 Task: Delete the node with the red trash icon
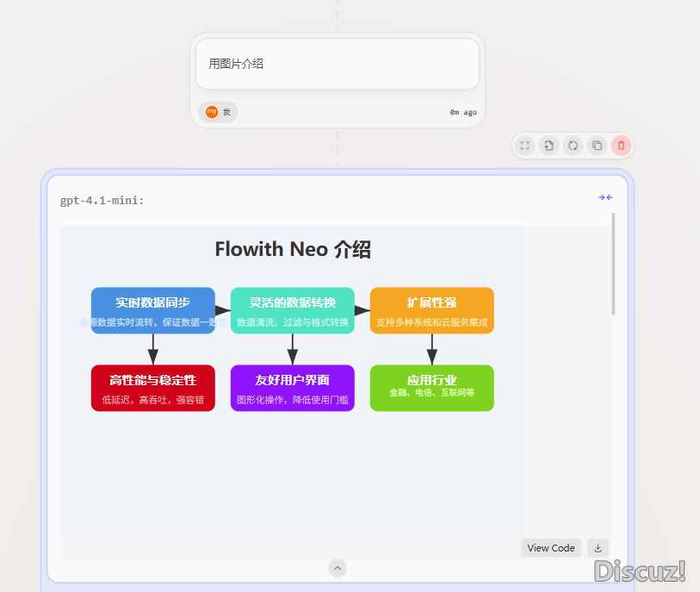[621, 146]
